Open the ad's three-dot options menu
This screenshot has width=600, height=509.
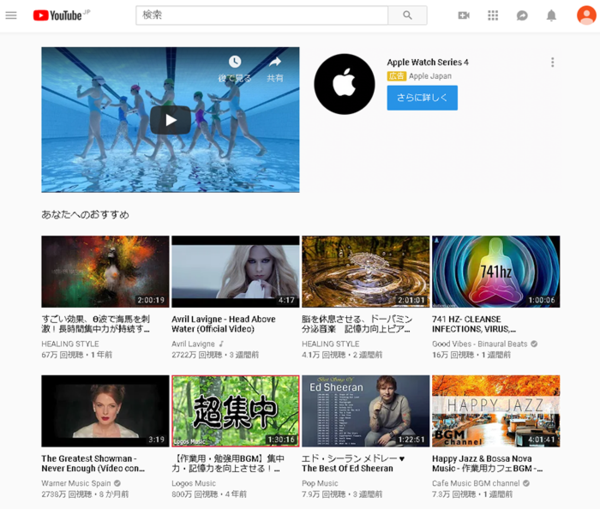pos(553,62)
